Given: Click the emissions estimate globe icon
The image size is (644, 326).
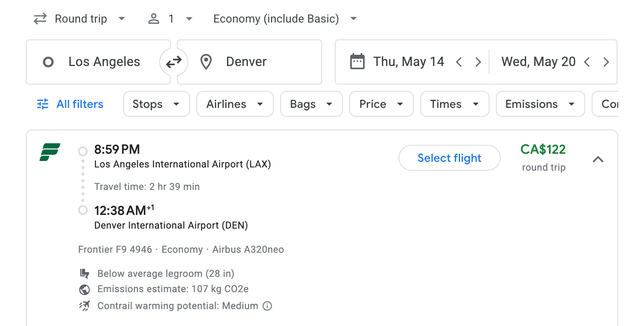Looking at the screenshot, I should tap(85, 289).
